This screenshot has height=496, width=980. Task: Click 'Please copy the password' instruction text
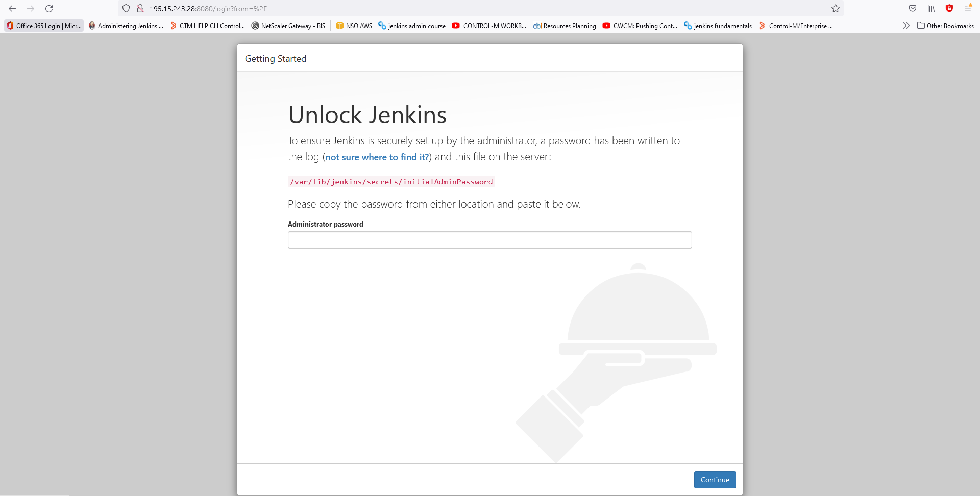click(x=434, y=204)
